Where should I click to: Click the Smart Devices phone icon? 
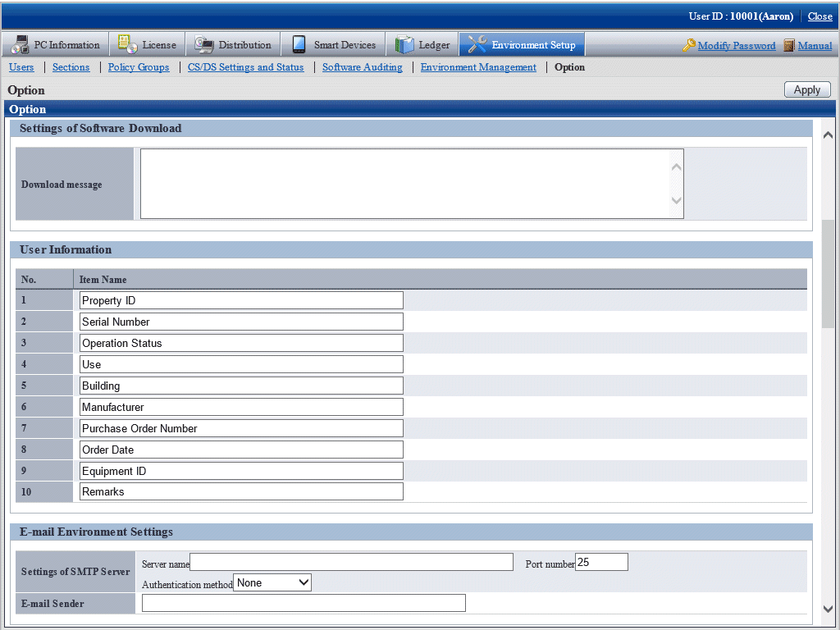pyautogui.click(x=299, y=45)
